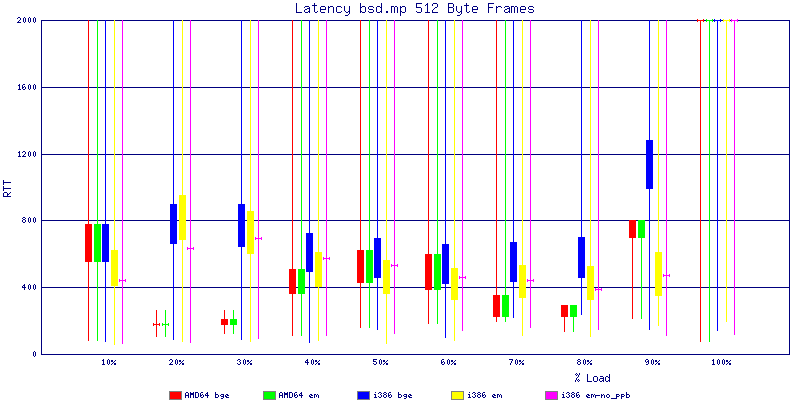Click the chart title 'Latency bsd.mp 512 Byte Frames'
800x400 pixels.
tap(415, 8)
